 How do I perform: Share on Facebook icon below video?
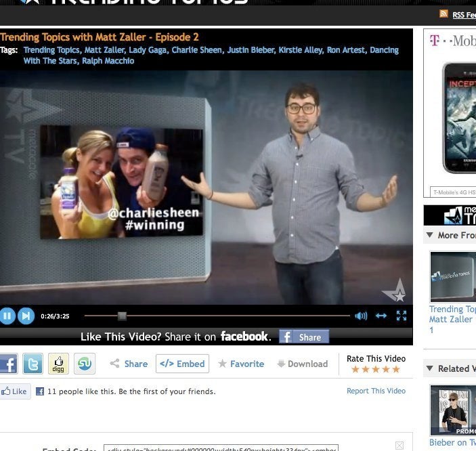[9, 364]
